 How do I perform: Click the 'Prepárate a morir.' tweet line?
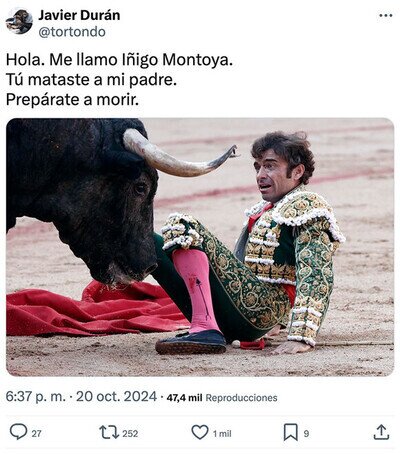pos(72,100)
